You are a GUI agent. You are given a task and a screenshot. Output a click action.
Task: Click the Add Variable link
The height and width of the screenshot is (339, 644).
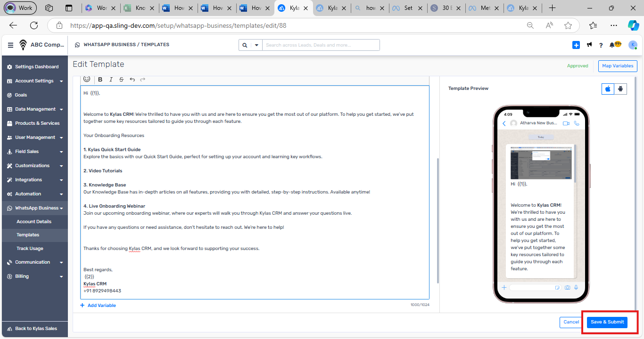click(x=98, y=306)
